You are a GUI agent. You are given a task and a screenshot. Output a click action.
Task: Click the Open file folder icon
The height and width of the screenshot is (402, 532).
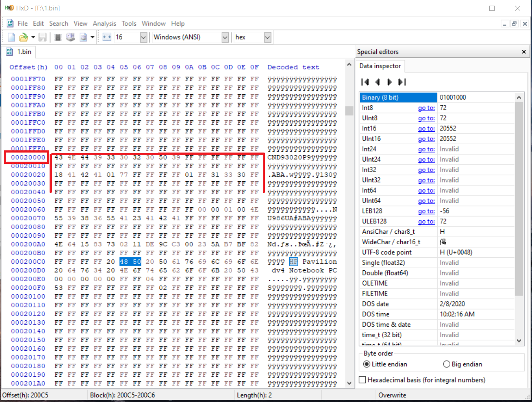pos(23,37)
